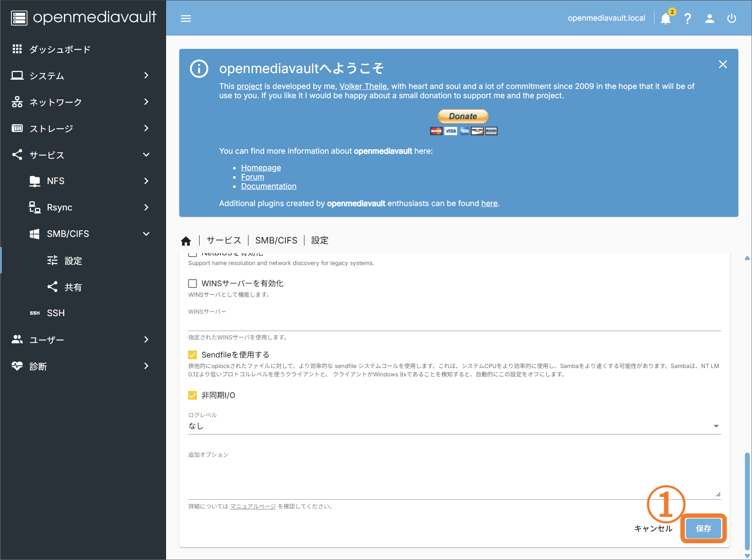Click the dashboard grid icon
Screen dimensions: 752x560
[17, 49]
